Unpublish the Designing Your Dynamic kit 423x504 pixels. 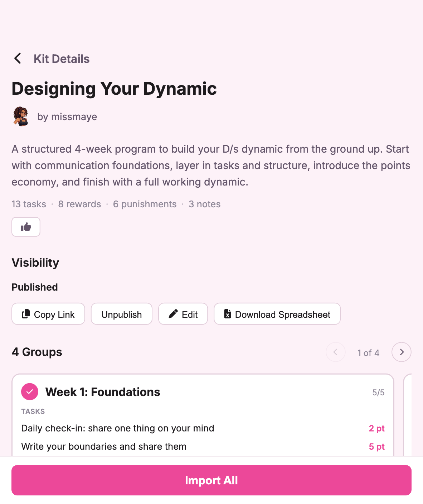121,314
